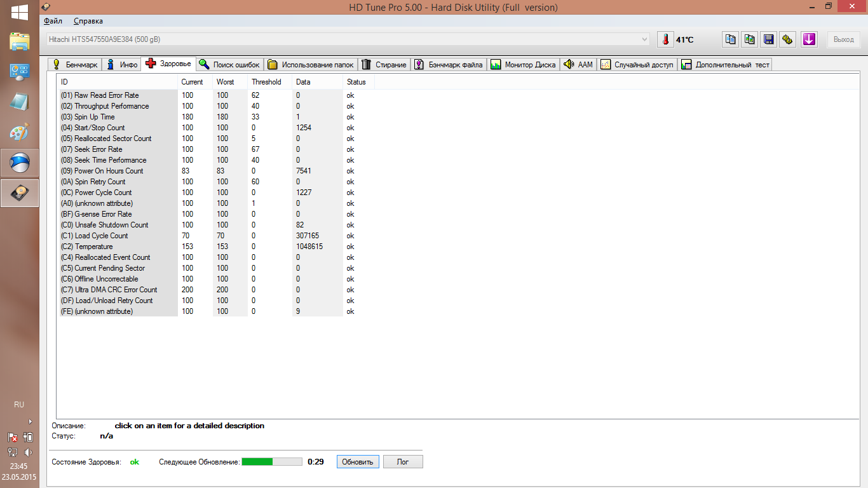Image resolution: width=868 pixels, height=488 pixels.
Task: Open the network tray icon
Action: point(12,452)
